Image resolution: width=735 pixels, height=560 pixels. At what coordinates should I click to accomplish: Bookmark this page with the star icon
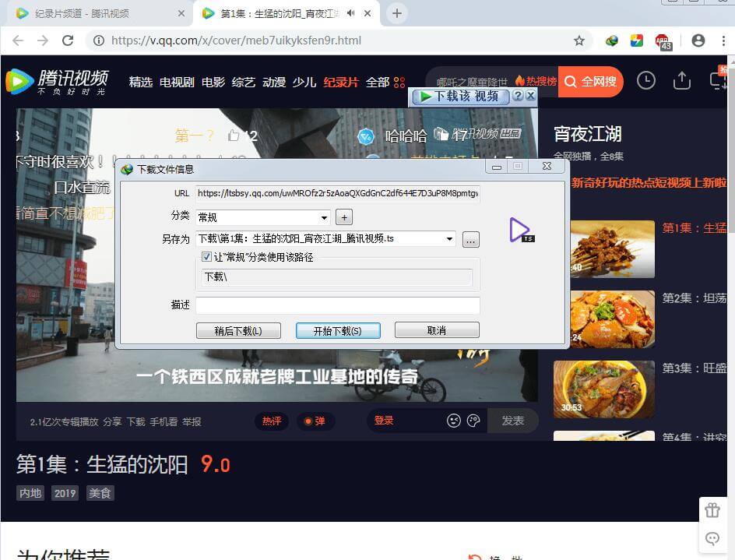pyautogui.click(x=579, y=41)
